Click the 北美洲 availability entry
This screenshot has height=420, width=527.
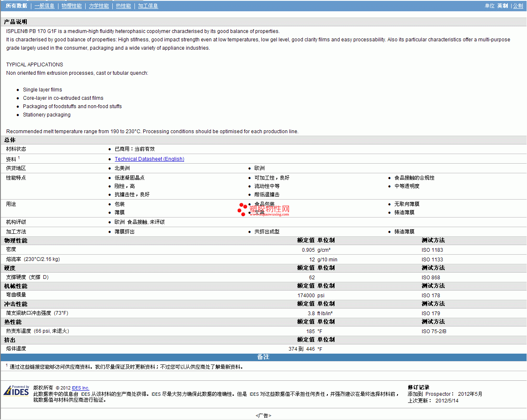122,168
